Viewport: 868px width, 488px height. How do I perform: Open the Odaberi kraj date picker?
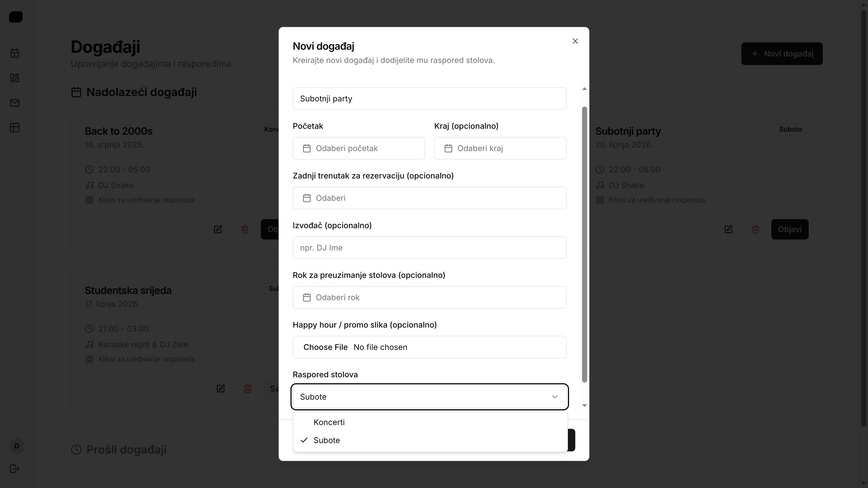tap(500, 149)
